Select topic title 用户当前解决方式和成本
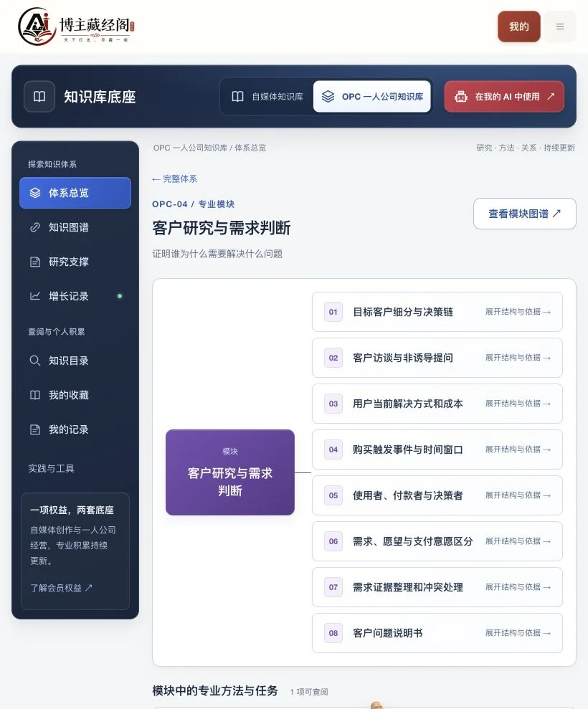Screen dimensions: 588x709 click(407, 404)
